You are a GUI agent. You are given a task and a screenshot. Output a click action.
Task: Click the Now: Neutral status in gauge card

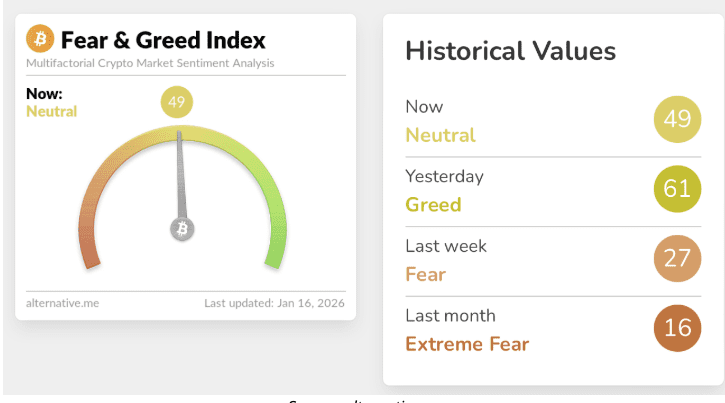51,103
